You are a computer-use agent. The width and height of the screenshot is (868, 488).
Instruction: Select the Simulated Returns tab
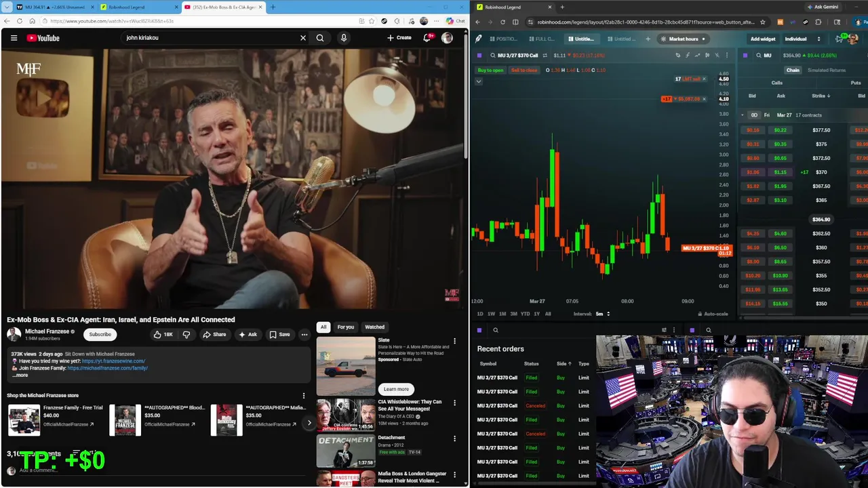tap(827, 70)
